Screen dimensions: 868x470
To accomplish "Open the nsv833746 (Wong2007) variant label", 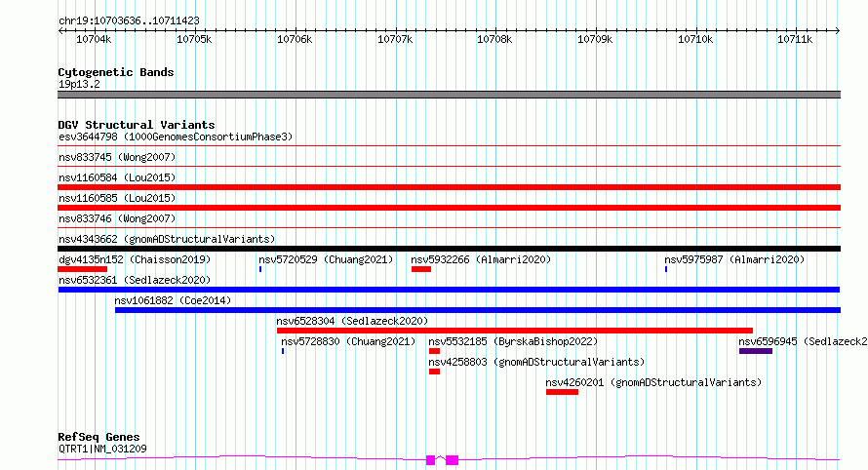I will pyautogui.click(x=117, y=218).
